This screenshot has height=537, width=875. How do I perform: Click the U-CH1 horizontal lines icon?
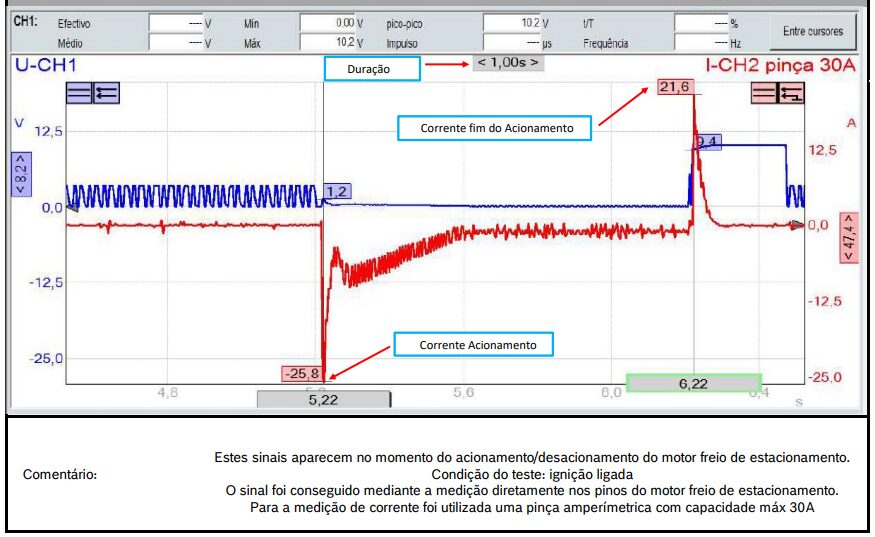tap(79, 93)
